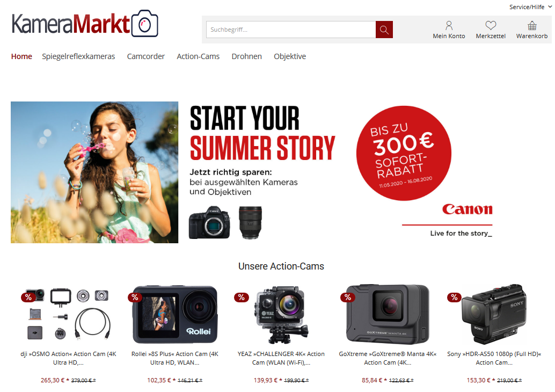
Task: Click the sale badge on dji OSMO product
Action: pos(28,297)
